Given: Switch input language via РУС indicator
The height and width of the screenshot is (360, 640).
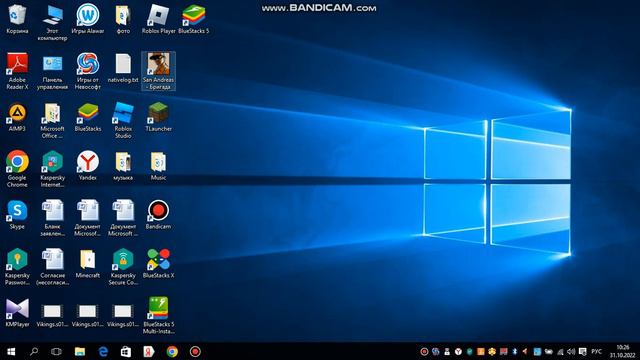Looking at the screenshot, I should click(596, 352).
